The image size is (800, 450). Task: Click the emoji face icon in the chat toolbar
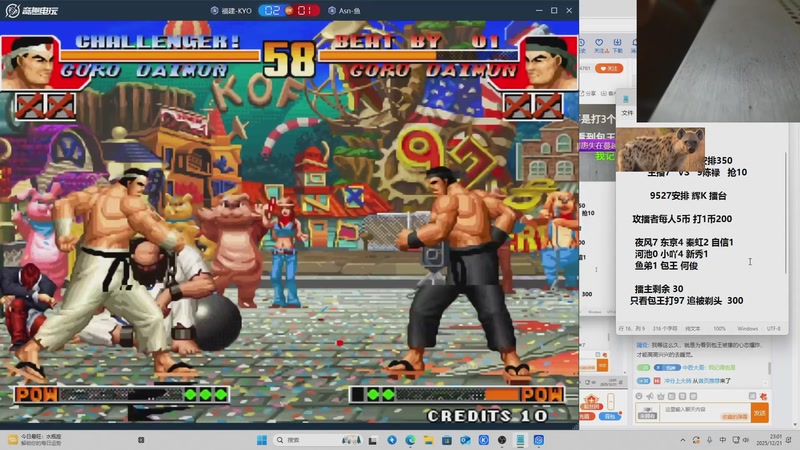639,396
